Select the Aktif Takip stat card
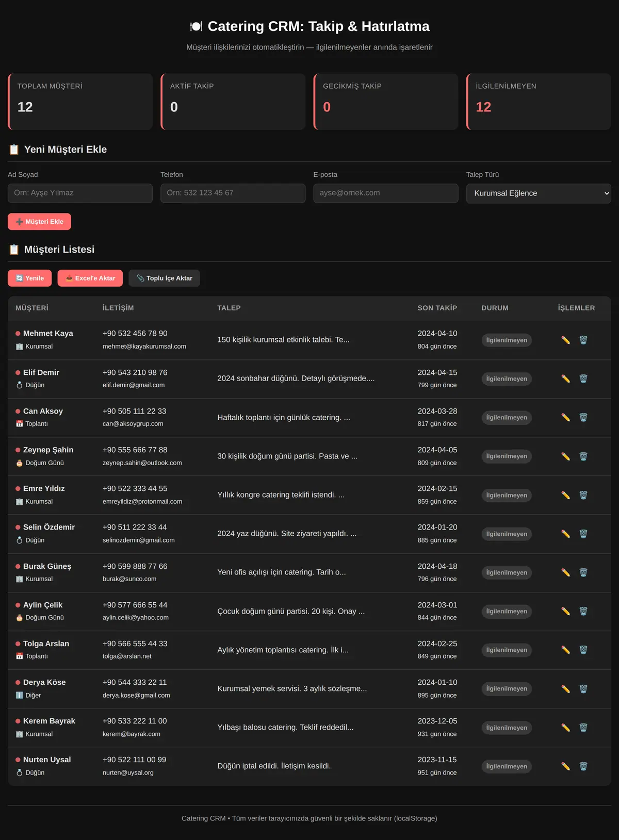619x840 pixels. click(x=233, y=102)
